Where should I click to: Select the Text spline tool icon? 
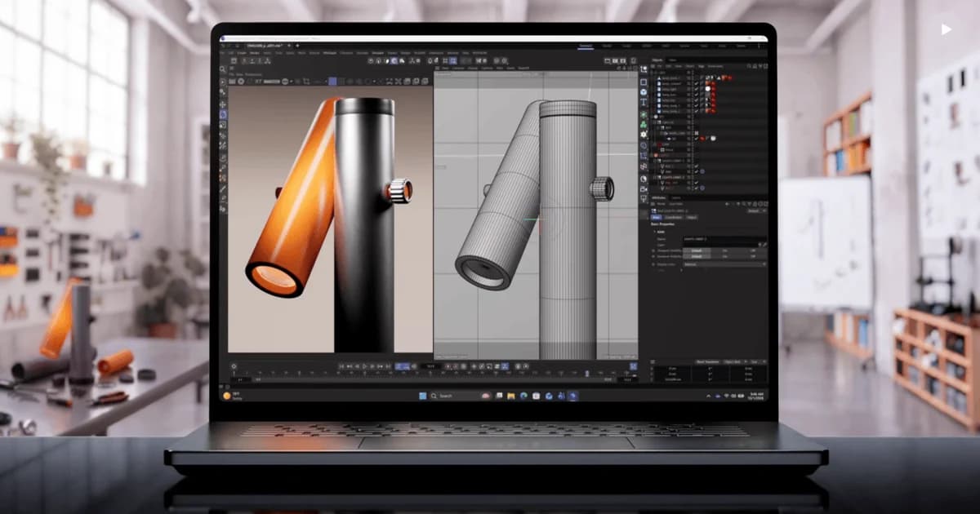pos(644,102)
